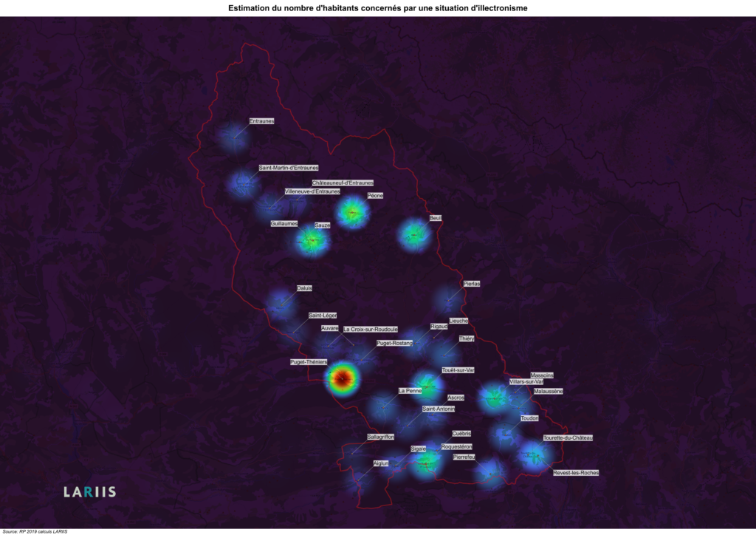756x535 pixels.
Task: Click the Châteauneuf-d'Entraunes label
Action: click(x=343, y=183)
